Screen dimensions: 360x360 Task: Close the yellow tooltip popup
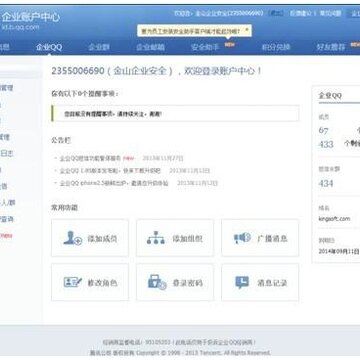point(247,30)
